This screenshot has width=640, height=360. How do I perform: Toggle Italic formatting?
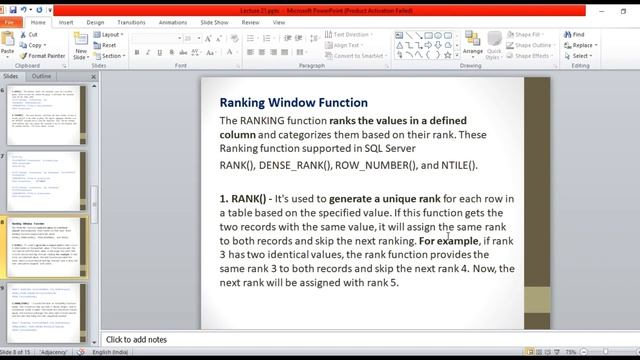click(x=148, y=52)
